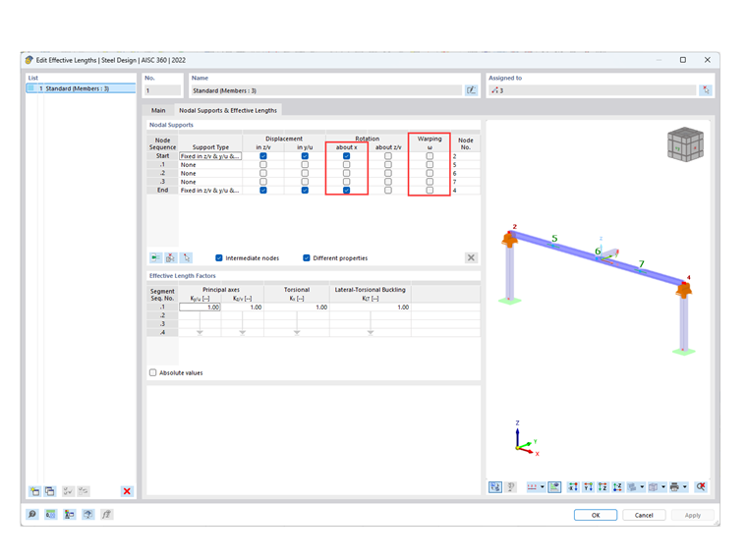
Task: Create a new effective length entry
Action: coord(34,491)
